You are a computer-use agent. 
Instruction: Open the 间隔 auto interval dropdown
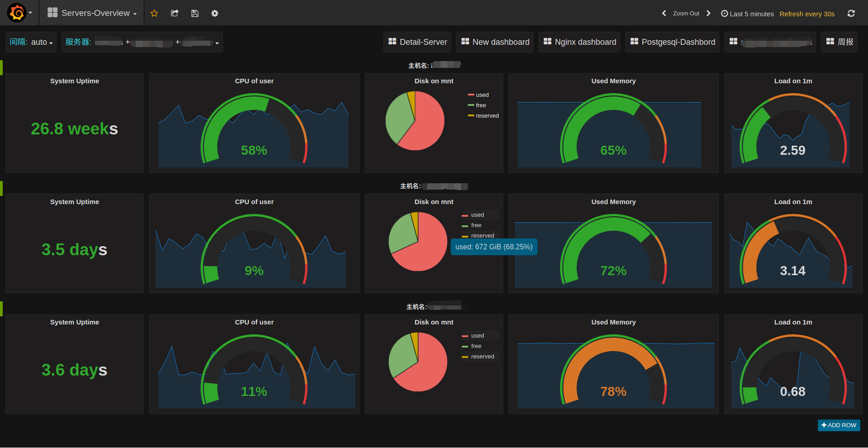click(31, 42)
